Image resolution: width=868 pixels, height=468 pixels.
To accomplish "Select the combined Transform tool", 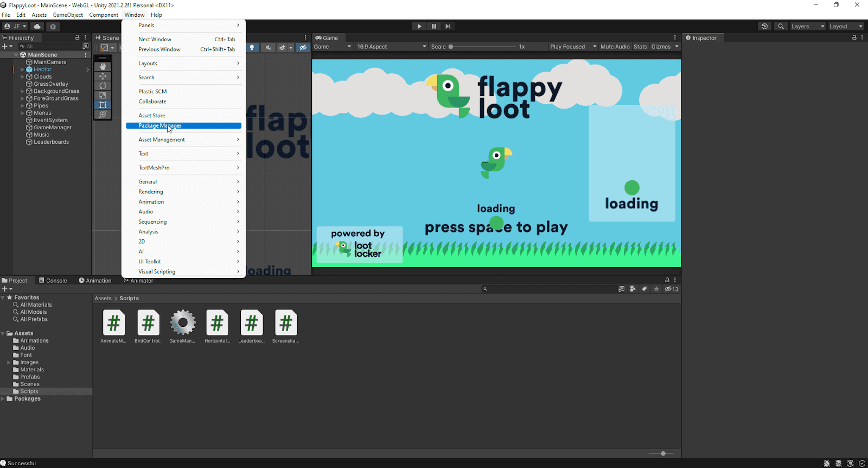I will [x=103, y=115].
